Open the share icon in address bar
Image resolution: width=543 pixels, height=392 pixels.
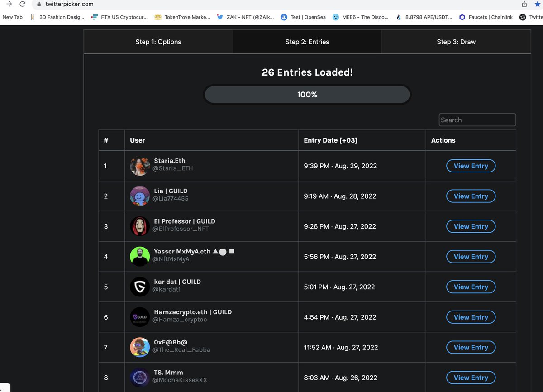coord(524,4)
